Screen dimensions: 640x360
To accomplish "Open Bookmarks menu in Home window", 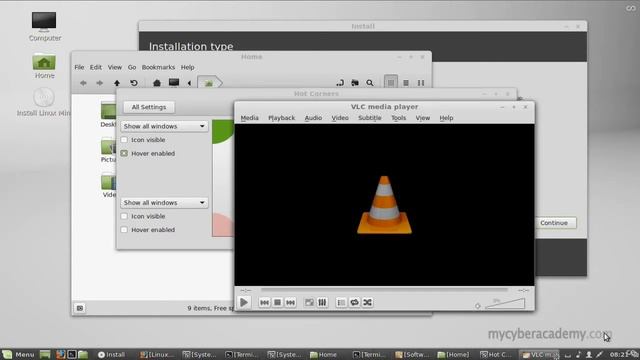I will (x=158, y=67).
